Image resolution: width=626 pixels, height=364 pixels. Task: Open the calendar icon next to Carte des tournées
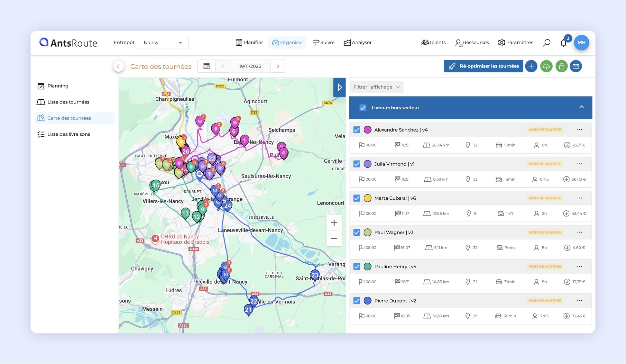pyautogui.click(x=206, y=66)
